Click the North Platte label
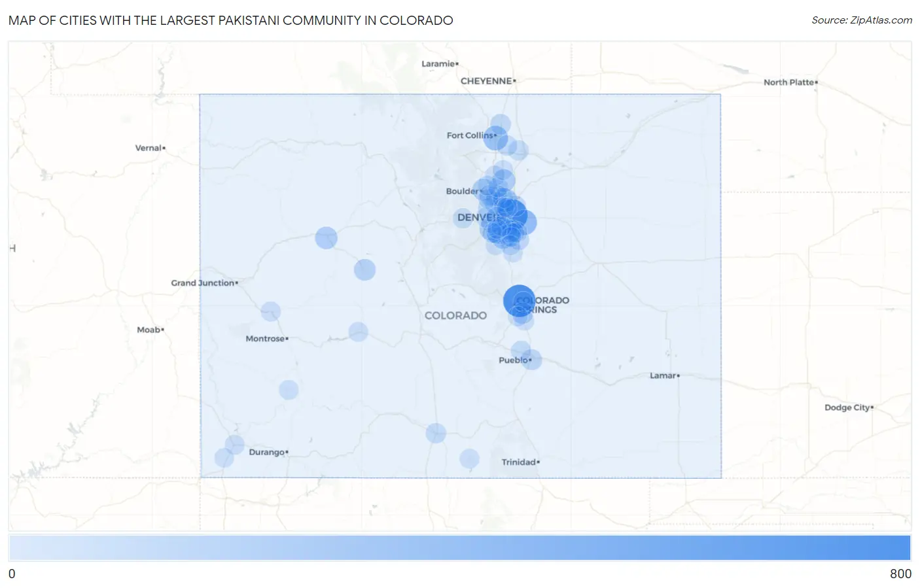 tap(789, 82)
